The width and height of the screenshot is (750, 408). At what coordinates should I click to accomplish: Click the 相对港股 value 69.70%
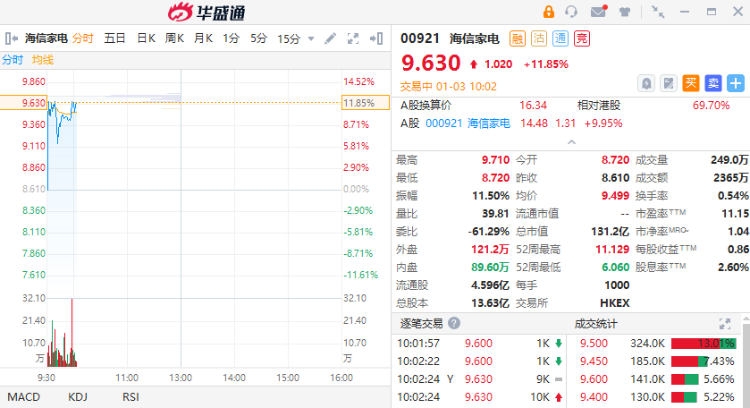711,105
